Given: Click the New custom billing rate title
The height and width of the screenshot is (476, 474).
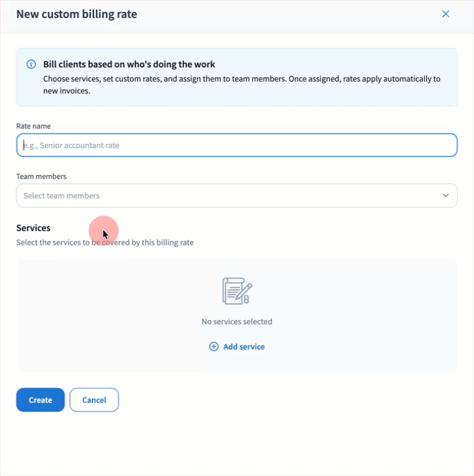Looking at the screenshot, I should (x=76, y=14).
